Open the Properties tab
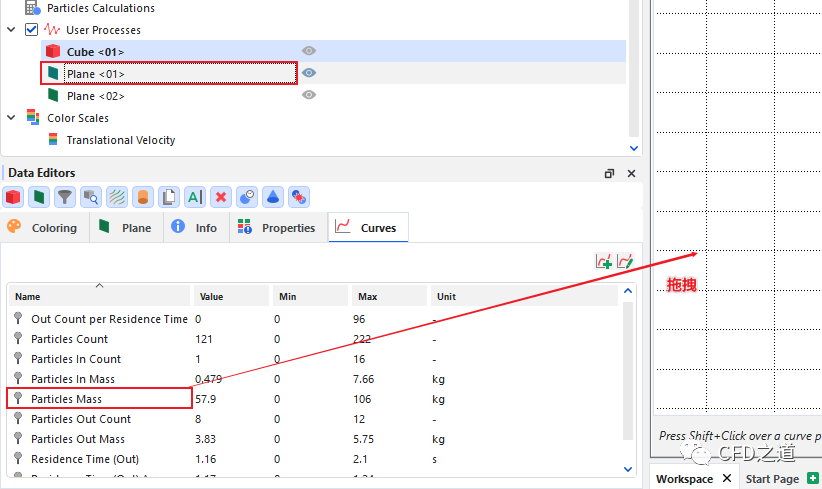This screenshot has height=489, width=822. tap(276, 228)
